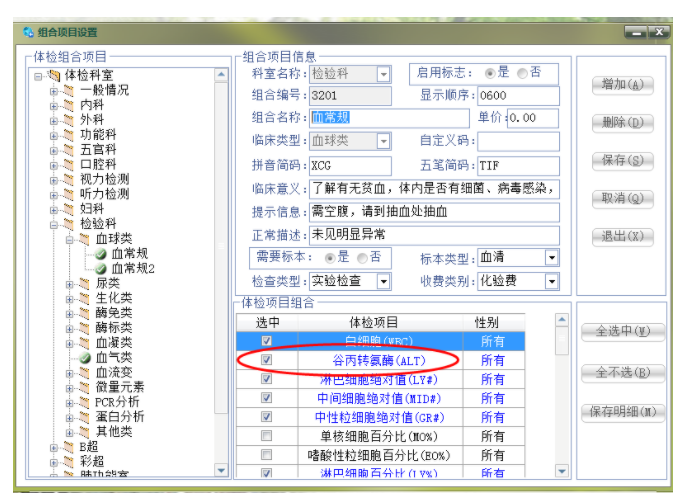Click the 单价 input field
The width and height of the screenshot is (681, 502).
pyautogui.click(x=533, y=118)
